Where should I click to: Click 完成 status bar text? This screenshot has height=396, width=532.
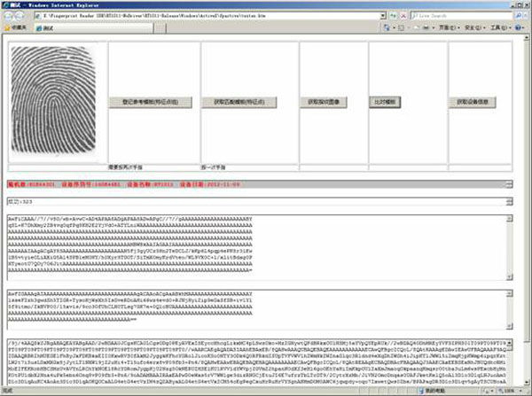pyautogui.click(x=7, y=391)
